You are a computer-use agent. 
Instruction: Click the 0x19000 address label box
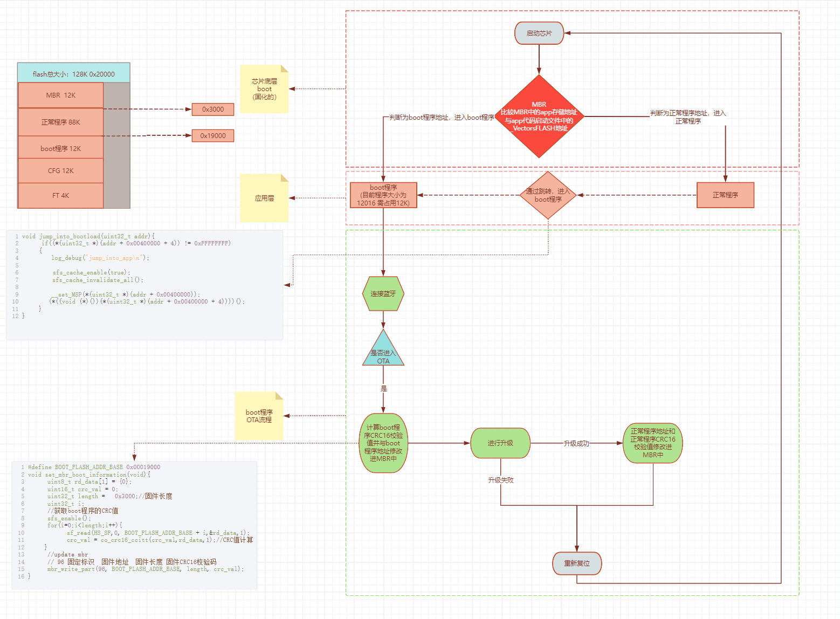point(213,136)
